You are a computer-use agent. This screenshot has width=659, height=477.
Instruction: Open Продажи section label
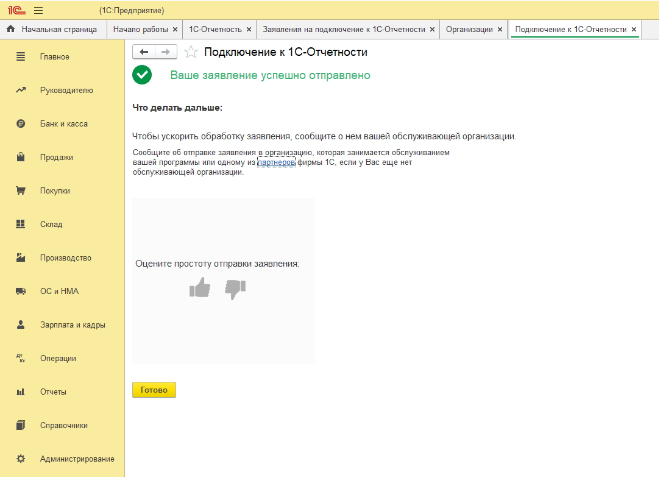coord(57,157)
